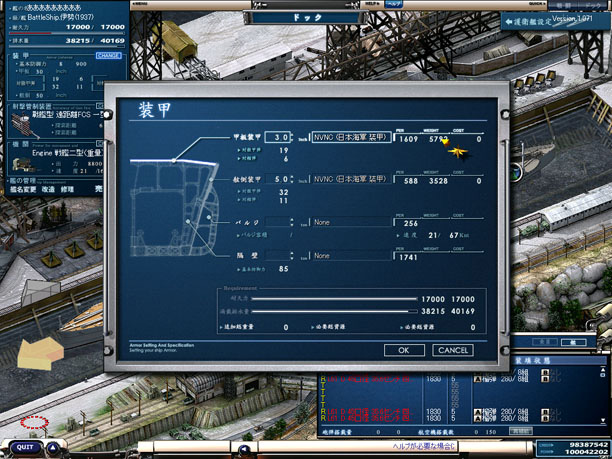Click the dimmed tab left of the 艦 tab
612x459 pixels.
click(x=545, y=342)
